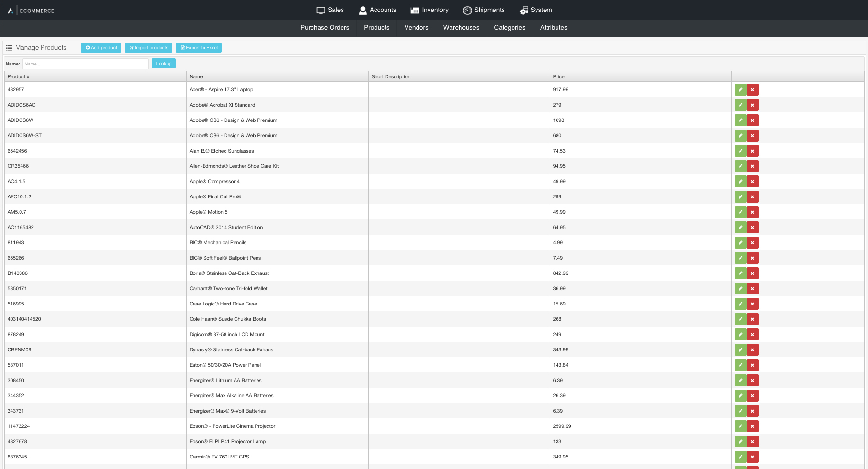Edit Apple Motion 5 product
The height and width of the screenshot is (469, 868).
[x=740, y=212]
